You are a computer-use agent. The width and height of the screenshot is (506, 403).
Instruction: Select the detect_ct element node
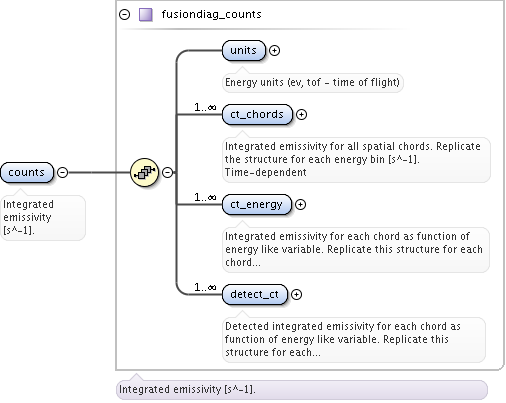pos(255,295)
